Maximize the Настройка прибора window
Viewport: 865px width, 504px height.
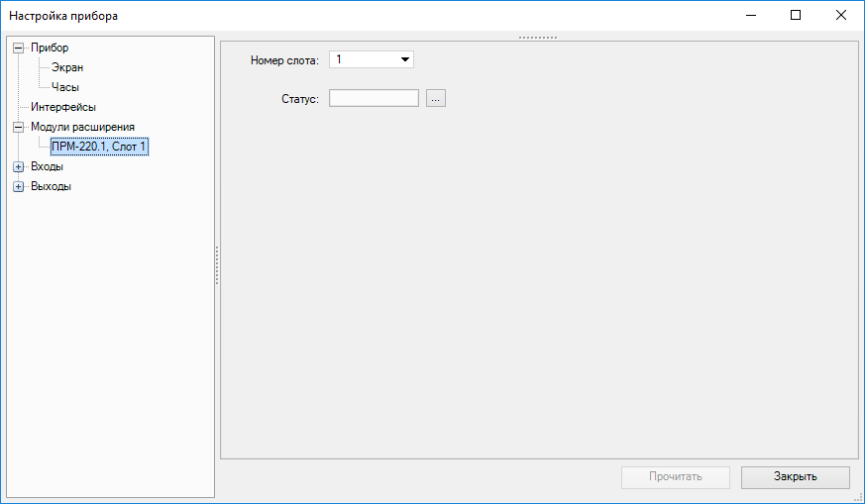pos(796,15)
